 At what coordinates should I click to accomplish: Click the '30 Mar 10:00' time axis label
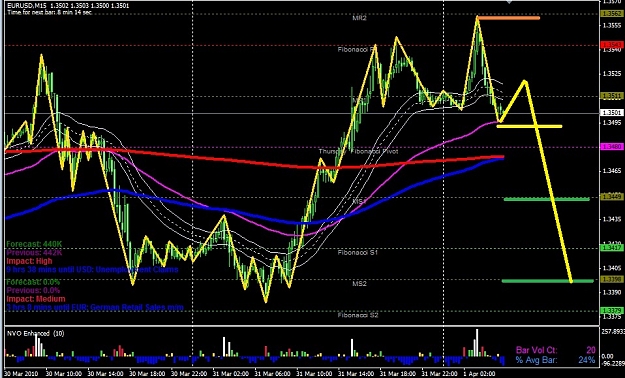pyautogui.click(x=65, y=374)
